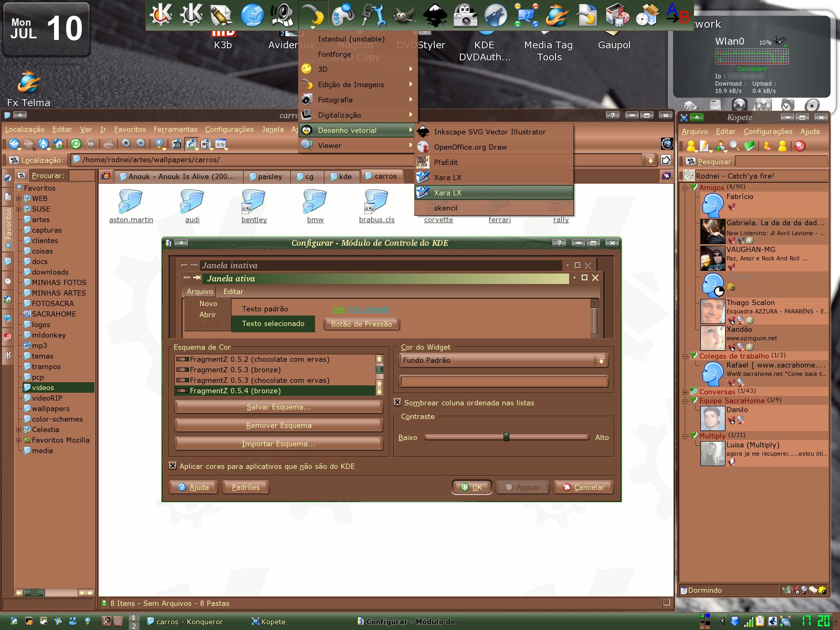Open Konqueror location history dropdown arrow
The image size is (840, 630).
pyautogui.click(x=650, y=160)
